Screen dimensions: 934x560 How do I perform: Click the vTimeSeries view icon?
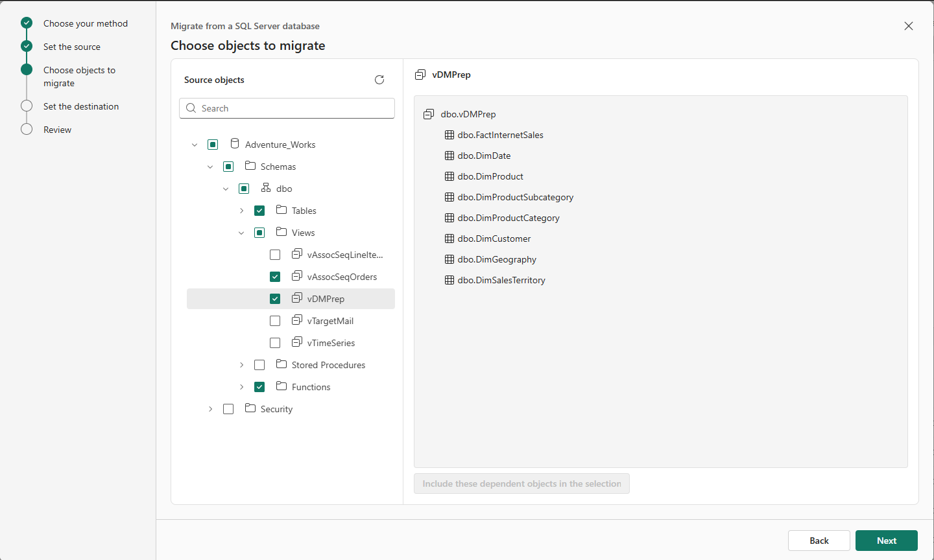point(297,342)
